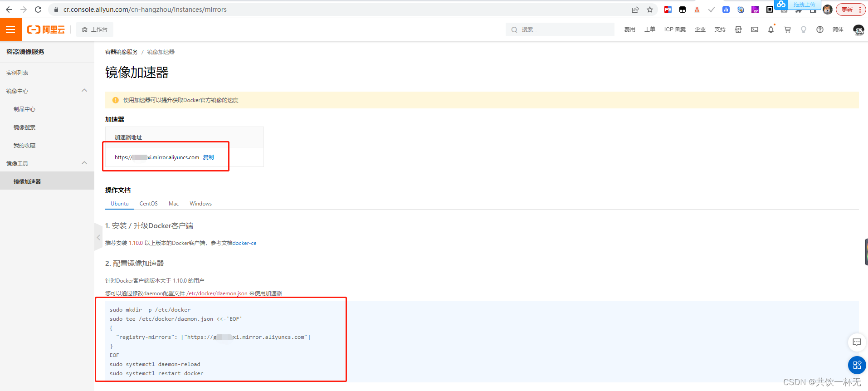Click the 'sudo systemctl restart docker' line
This screenshot has width=868, height=391.
[156, 373]
